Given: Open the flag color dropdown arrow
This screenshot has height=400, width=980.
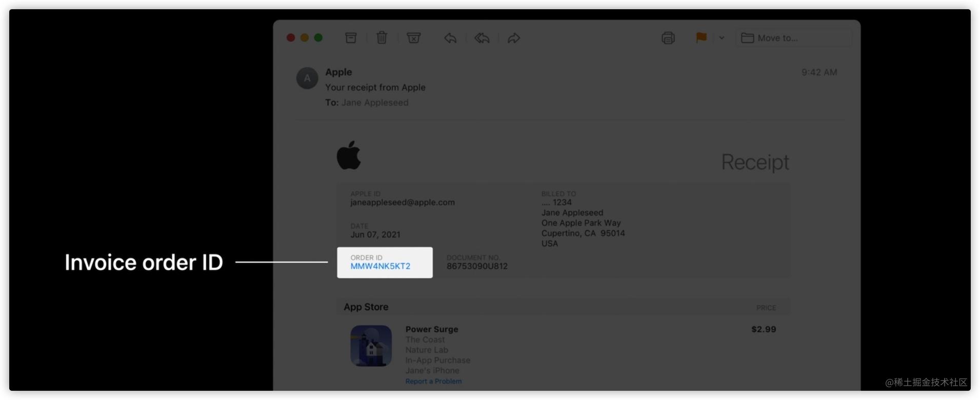Looking at the screenshot, I should [722, 38].
